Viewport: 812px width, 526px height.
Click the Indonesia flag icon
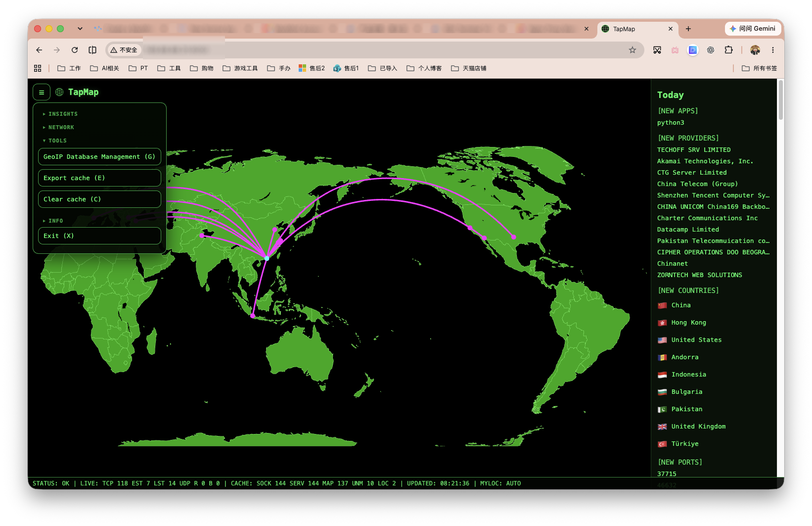click(x=662, y=375)
